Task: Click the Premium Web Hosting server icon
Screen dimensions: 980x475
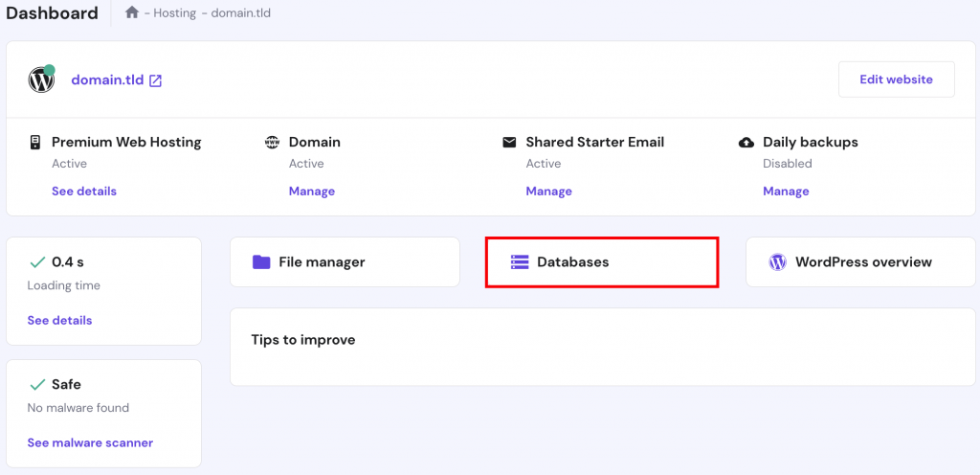Action: [x=35, y=142]
